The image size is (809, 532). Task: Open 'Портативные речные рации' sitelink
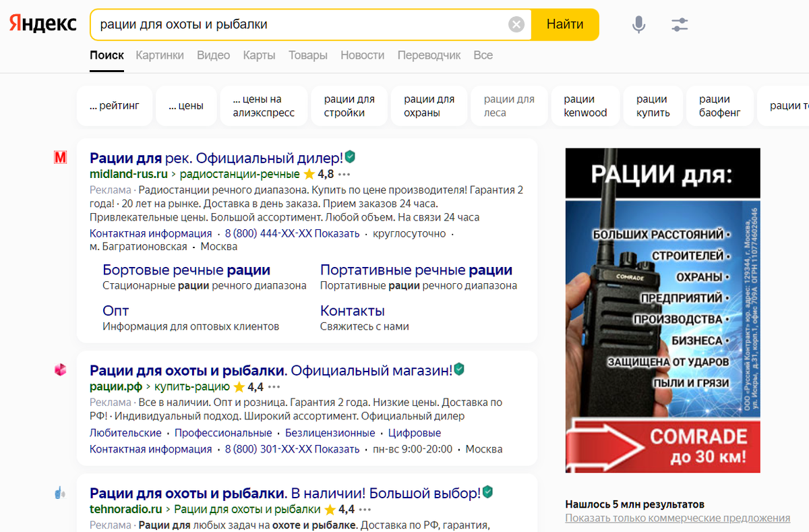[x=416, y=270]
